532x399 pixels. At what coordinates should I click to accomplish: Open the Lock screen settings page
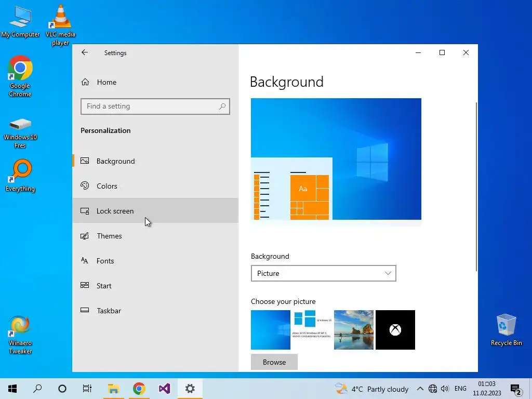coord(155,211)
